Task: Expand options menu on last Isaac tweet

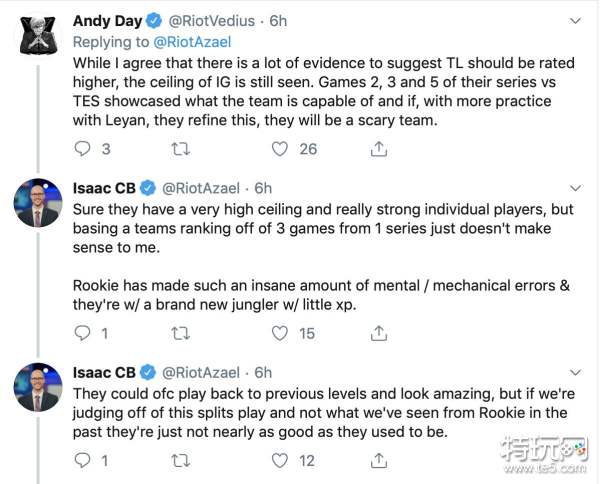Action: pos(573,372)
